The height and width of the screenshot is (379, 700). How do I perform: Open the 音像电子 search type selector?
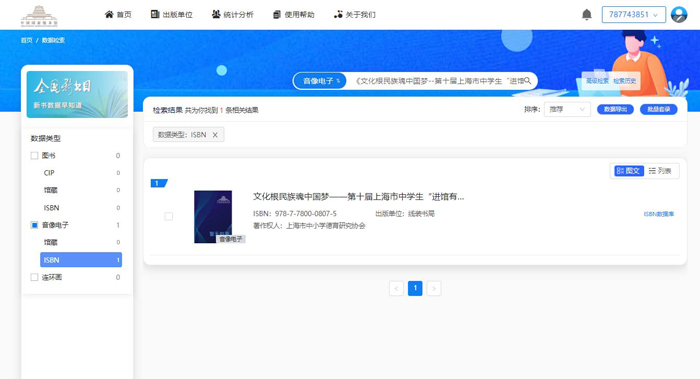[x=320, y=81]
